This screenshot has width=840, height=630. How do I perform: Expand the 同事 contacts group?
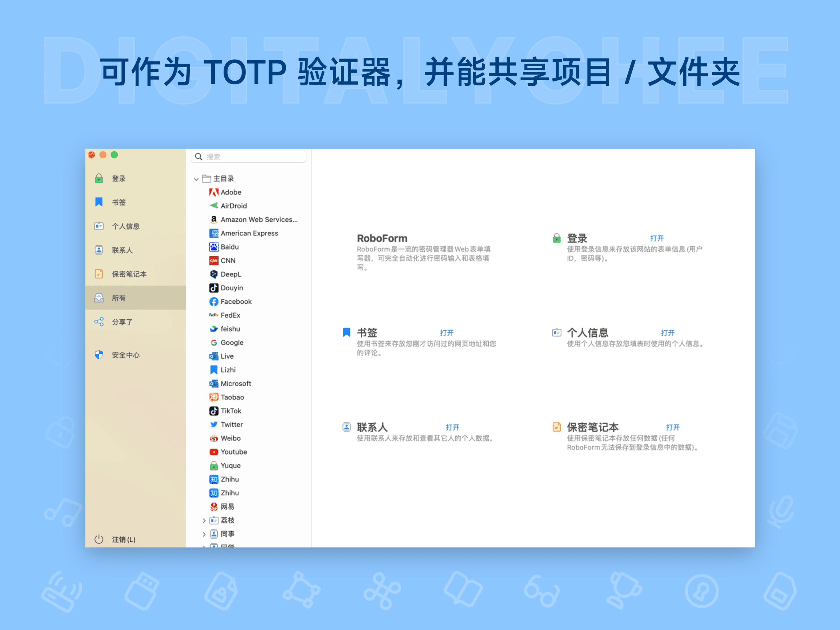204,534
